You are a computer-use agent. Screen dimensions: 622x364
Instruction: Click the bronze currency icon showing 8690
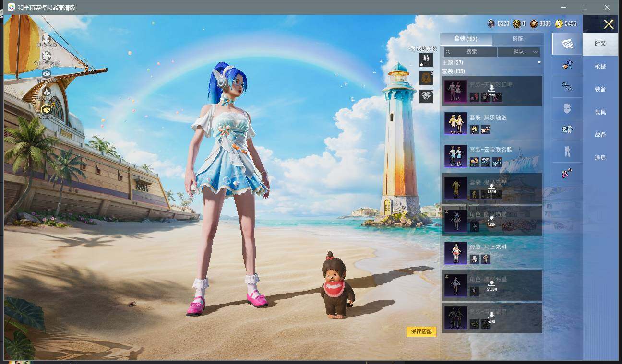coord(534,23)
